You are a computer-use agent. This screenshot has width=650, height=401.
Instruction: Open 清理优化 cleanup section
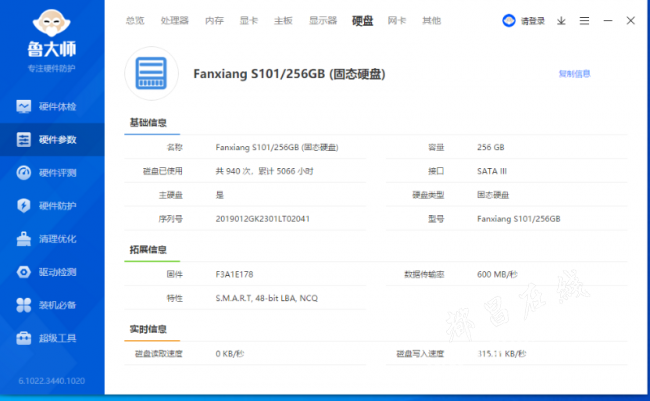52,239
